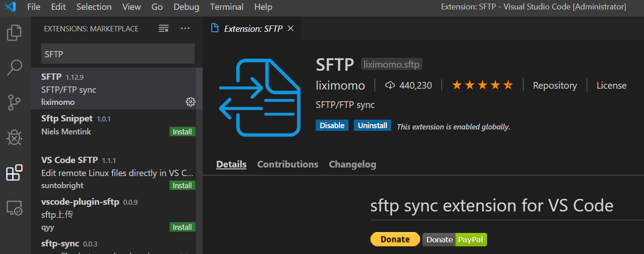Open the Repository link

[x=555, y=85]
